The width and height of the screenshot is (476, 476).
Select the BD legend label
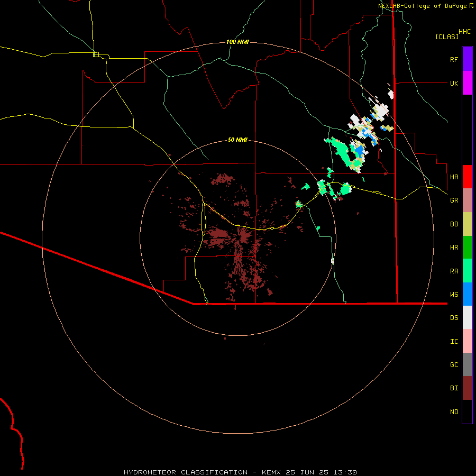(454, 224)
